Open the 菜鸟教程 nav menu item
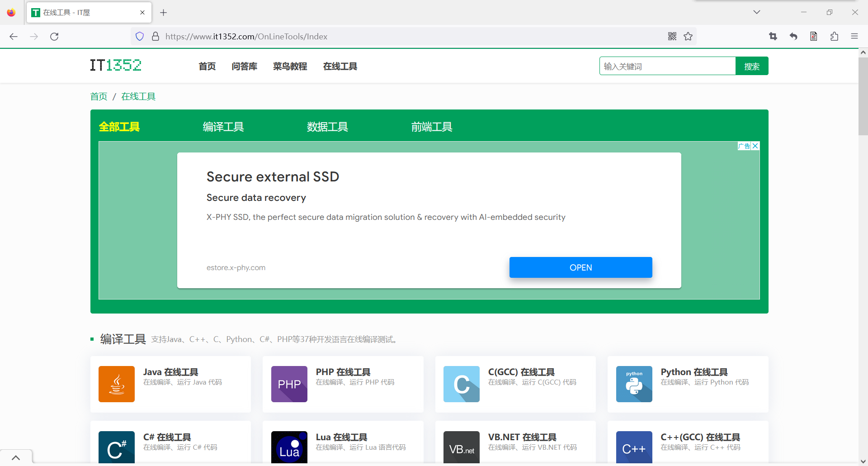The height and width of the screenshot is (466, 868). coord(290,67)
